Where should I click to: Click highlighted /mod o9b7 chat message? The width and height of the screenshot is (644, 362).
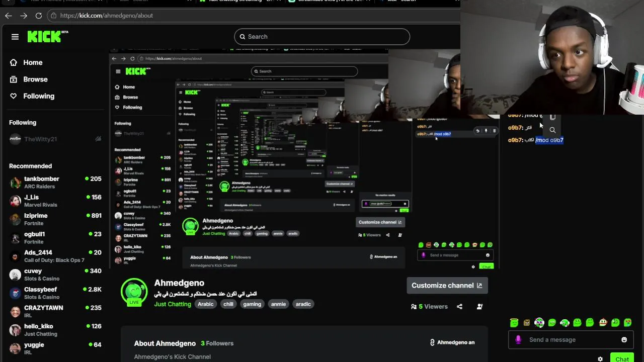point(549,140)
